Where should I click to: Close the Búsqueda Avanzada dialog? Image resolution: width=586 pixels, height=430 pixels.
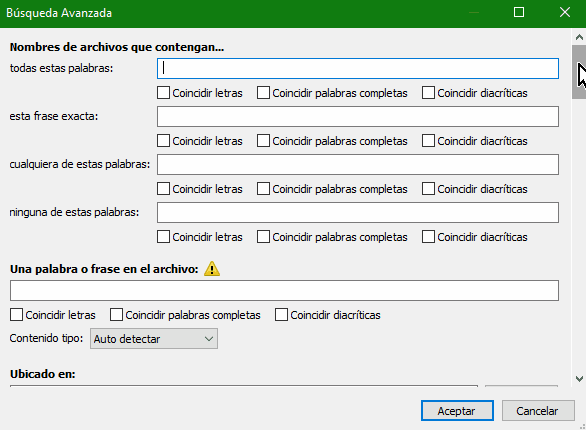565,12
